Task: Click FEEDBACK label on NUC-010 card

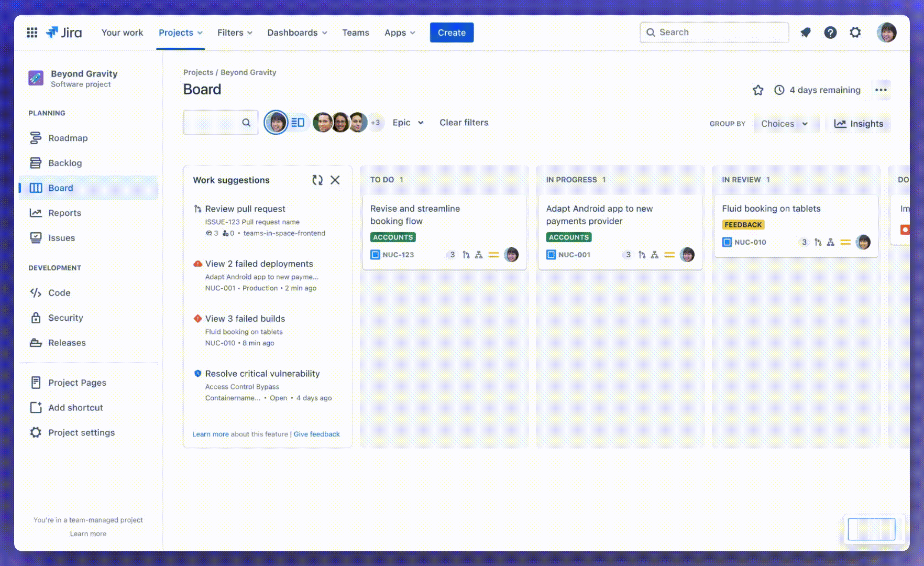Action: (743, 225)
